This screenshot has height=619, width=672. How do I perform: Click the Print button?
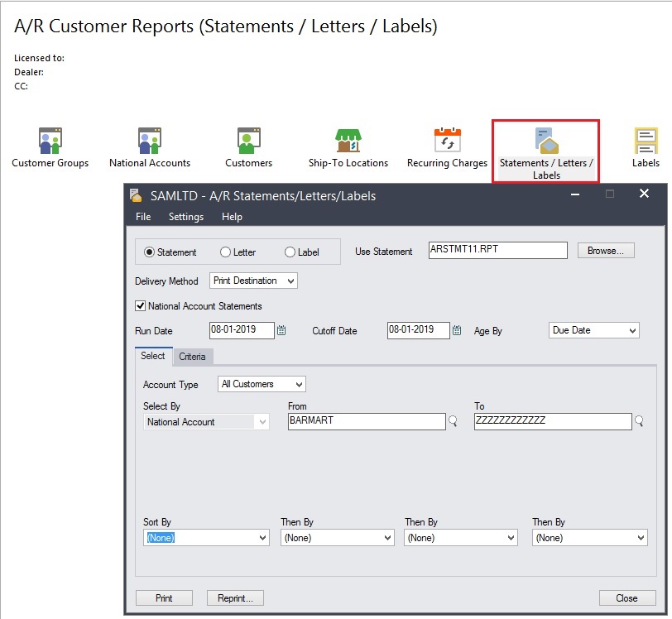tap(164, 598)
